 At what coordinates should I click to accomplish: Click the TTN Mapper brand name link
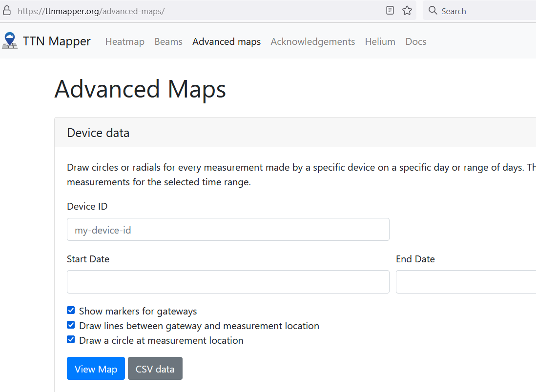coord(57,41)
